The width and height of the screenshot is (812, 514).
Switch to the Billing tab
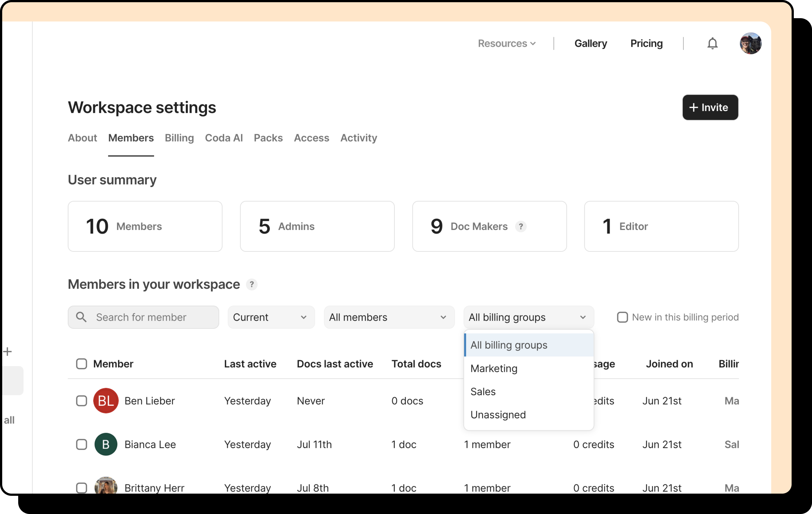(x=179, y=138)
